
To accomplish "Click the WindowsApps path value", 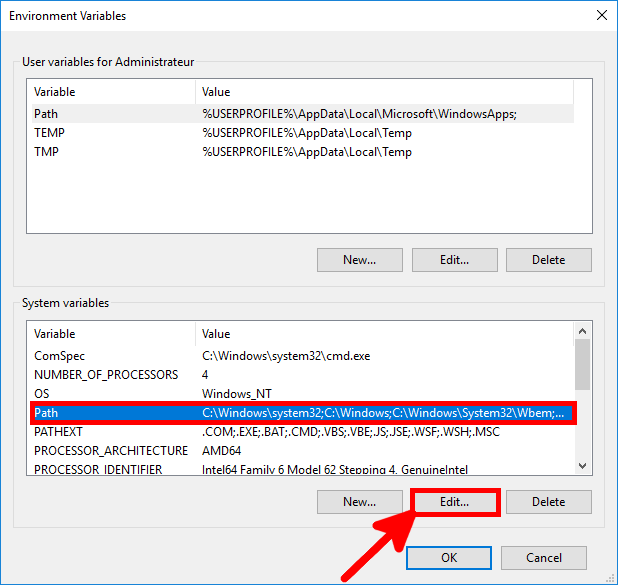I will [x=359, y=114].
